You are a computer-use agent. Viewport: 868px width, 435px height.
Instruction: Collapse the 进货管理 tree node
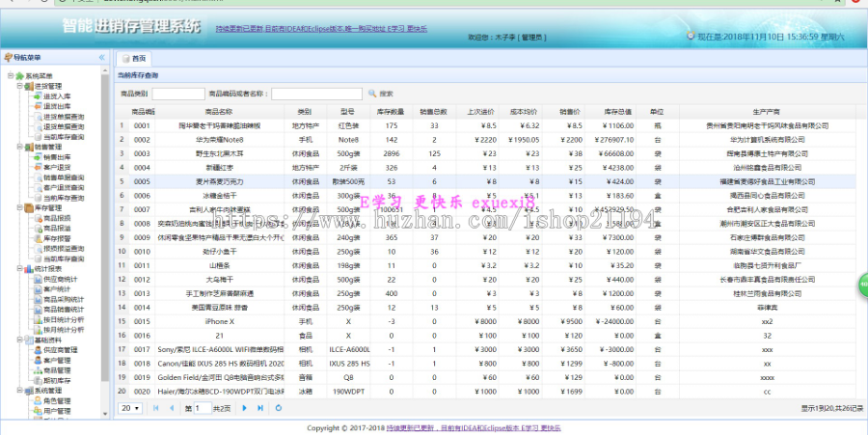pyautogui.click(x=20, y=87)
